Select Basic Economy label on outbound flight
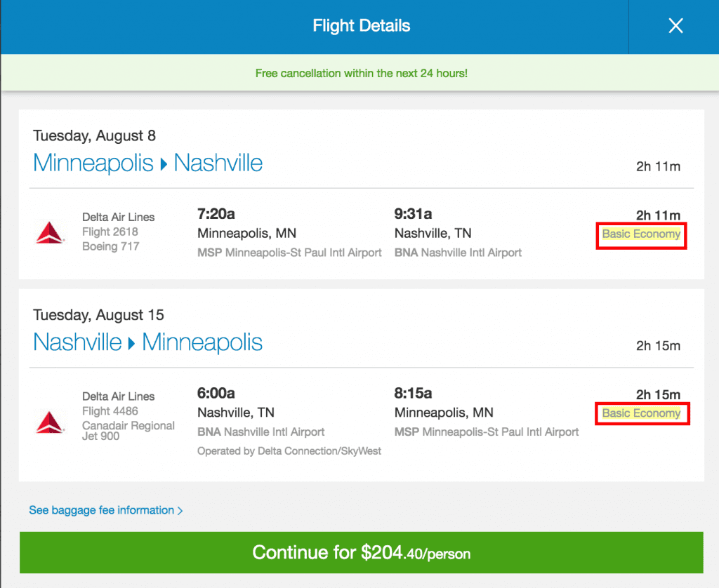719x588 pixels. pyautogui.click(x=641, y=234)
